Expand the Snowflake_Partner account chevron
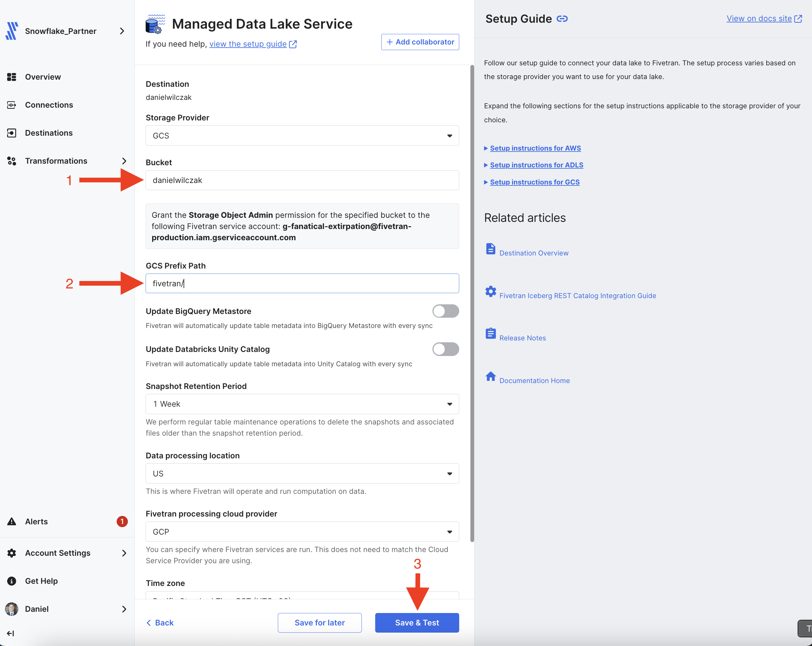 click(x=122, y=31)
